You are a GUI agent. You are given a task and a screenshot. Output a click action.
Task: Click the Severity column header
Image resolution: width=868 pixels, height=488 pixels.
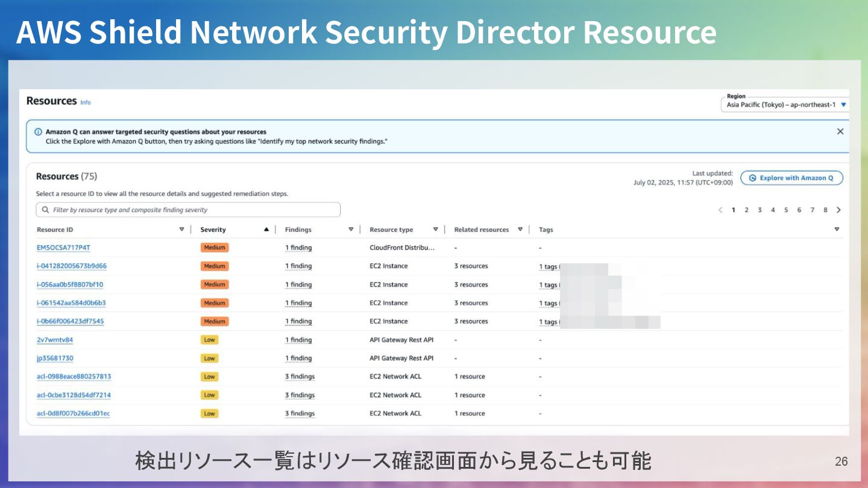(x=213, y=230)
